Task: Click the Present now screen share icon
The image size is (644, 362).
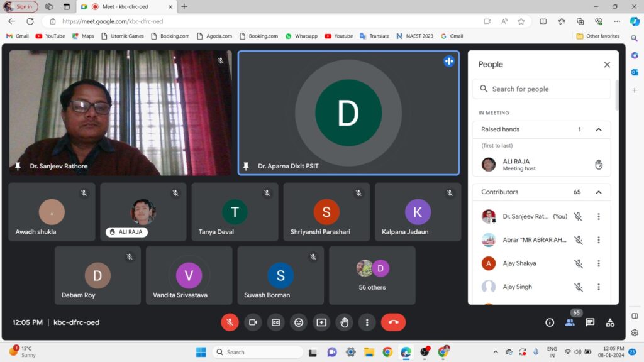Action: pos(321,322)
